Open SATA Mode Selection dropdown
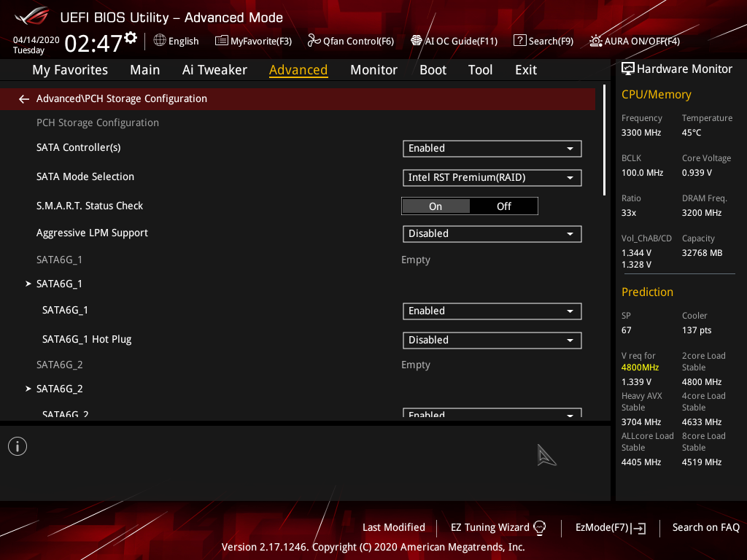The image size is (747, 560). [492, 178]
